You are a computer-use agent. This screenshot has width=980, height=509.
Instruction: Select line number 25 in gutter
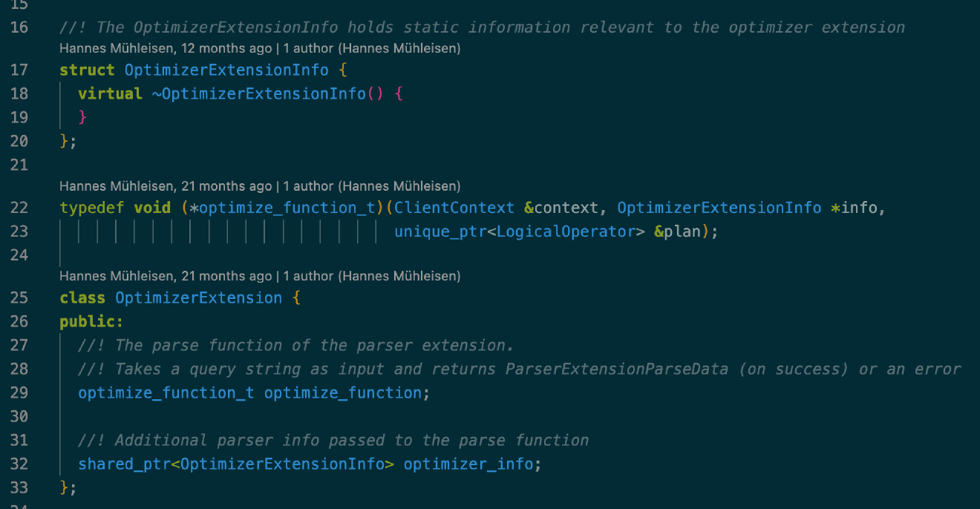tap(19, 298)
